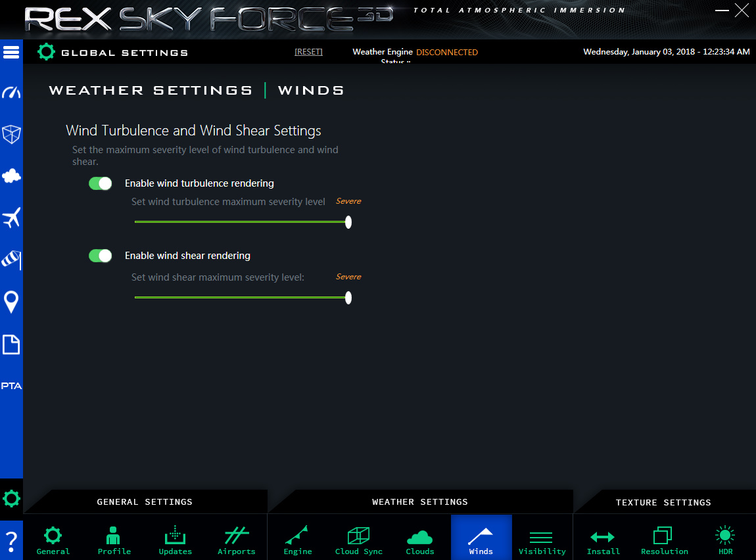Open the hamburger menu in sidebar
This screenshot has height=560, width=756.
[x=11, y=52]
